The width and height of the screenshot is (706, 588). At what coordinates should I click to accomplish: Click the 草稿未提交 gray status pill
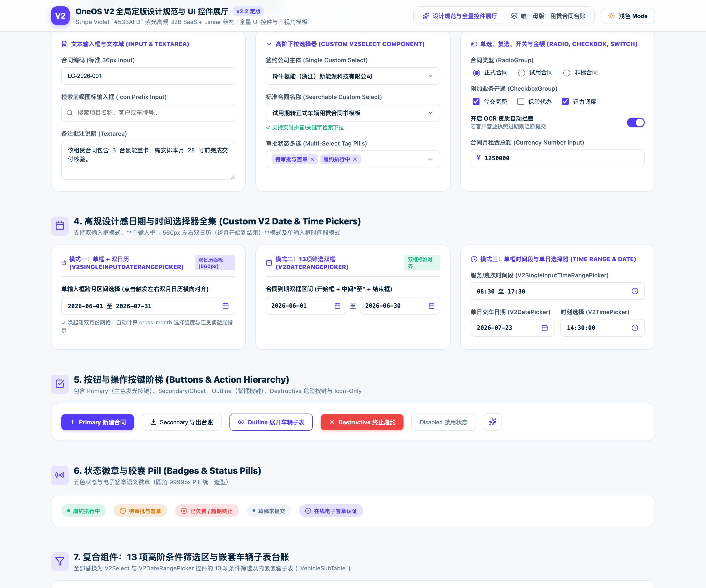click(x=269, y=511)
